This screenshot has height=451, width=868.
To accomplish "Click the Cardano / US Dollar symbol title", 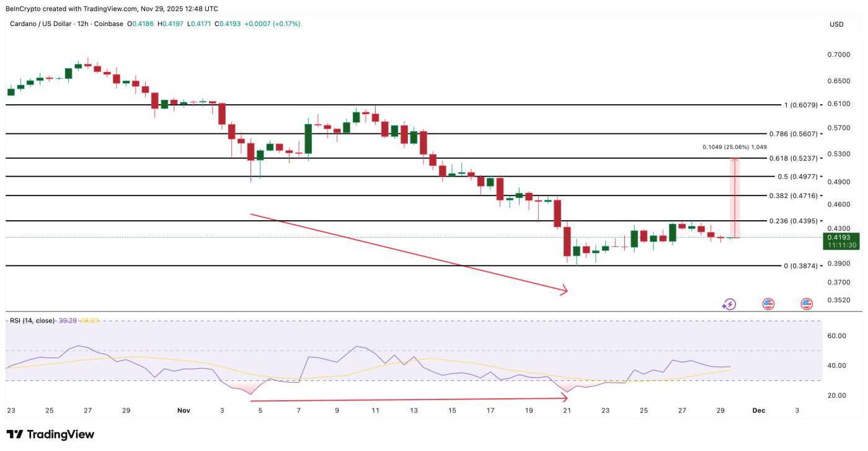I will point(42,24).
